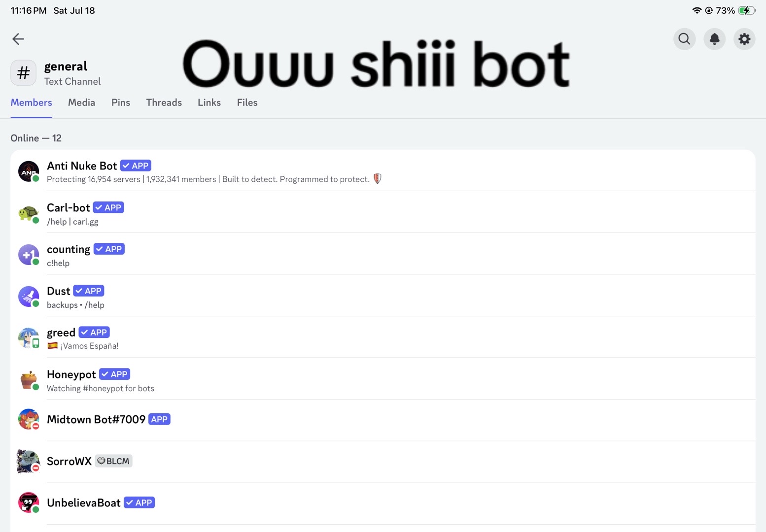The height and width of the screenshot is (532, 766).
Task: Tap the battery indicator in status bar
Action: (746, 10)
